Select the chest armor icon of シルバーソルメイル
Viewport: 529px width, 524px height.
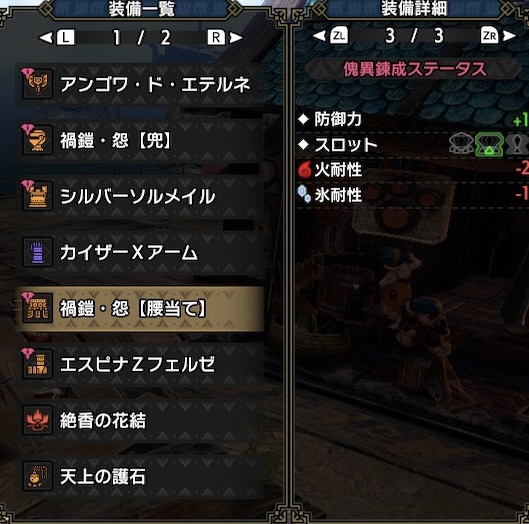pos(37,196)
